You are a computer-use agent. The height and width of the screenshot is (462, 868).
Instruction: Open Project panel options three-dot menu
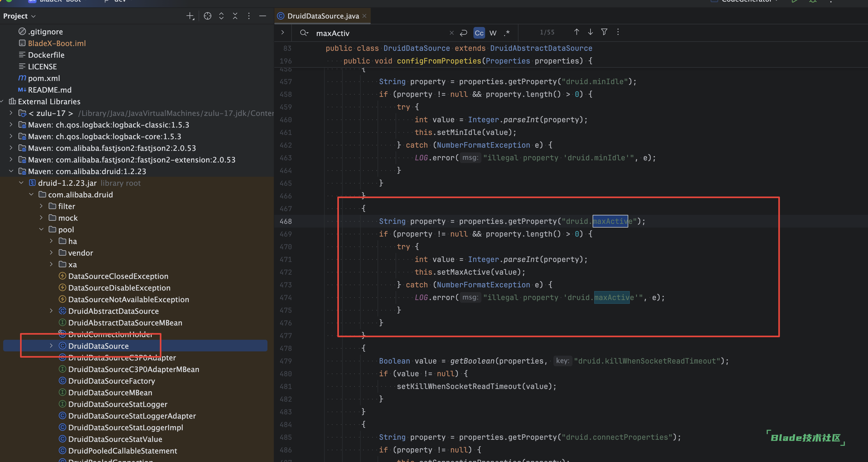(x=249, y=16)
